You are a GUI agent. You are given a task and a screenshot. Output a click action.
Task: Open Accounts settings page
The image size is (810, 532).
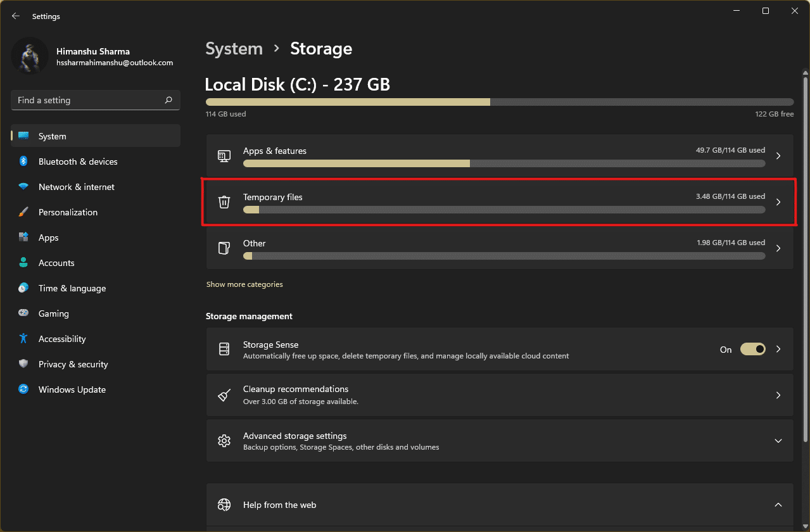tap(96, 263)
